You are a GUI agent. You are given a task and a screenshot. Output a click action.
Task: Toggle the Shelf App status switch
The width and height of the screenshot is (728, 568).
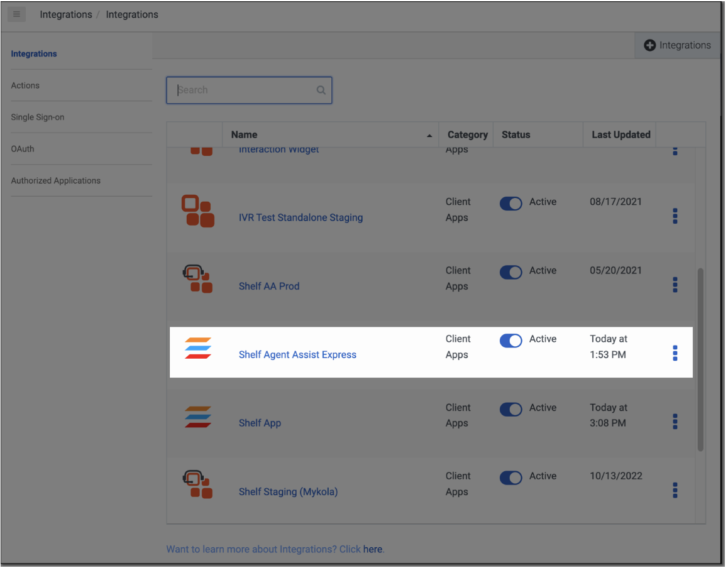click(x=510, y=409)
